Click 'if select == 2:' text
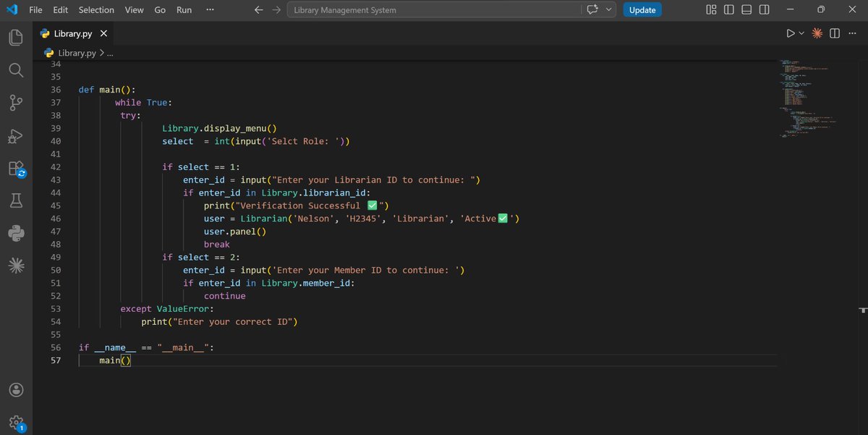868x435 pixels. coord(201,258)
